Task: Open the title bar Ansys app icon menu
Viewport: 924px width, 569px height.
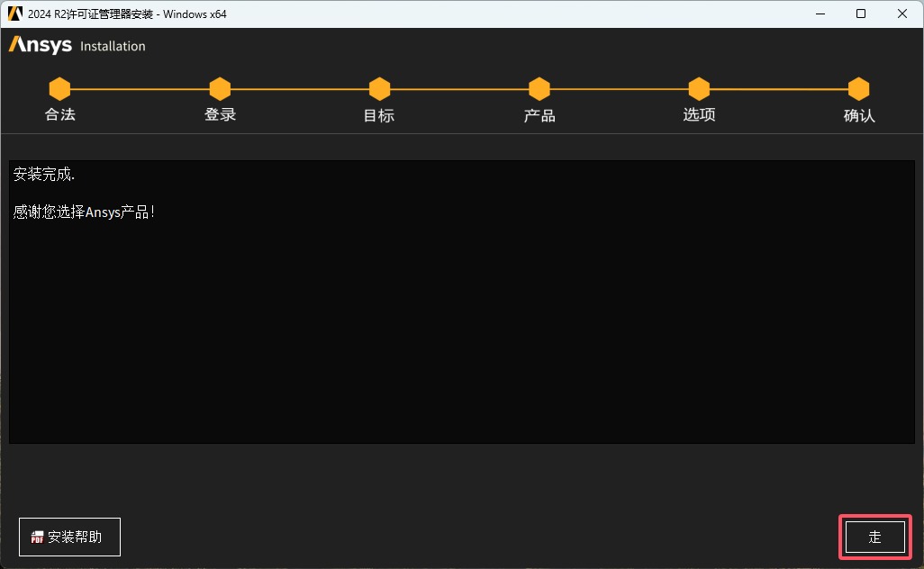Action: (15, 14)
